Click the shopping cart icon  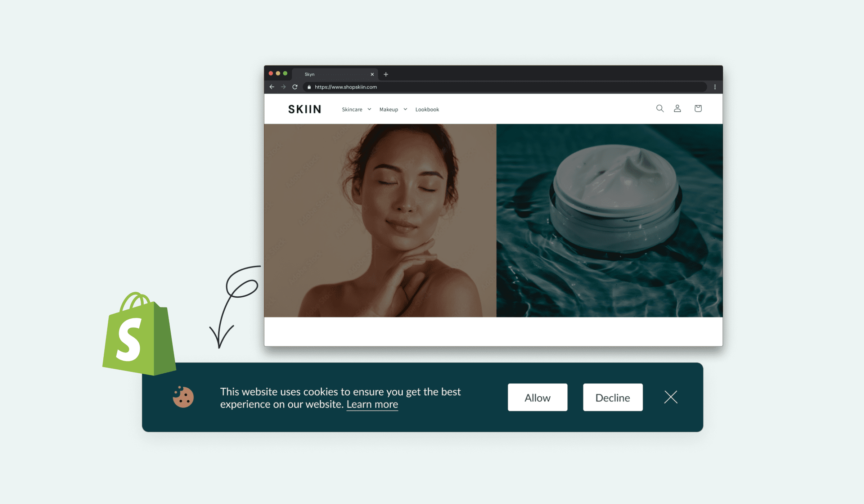click(697, 109)
